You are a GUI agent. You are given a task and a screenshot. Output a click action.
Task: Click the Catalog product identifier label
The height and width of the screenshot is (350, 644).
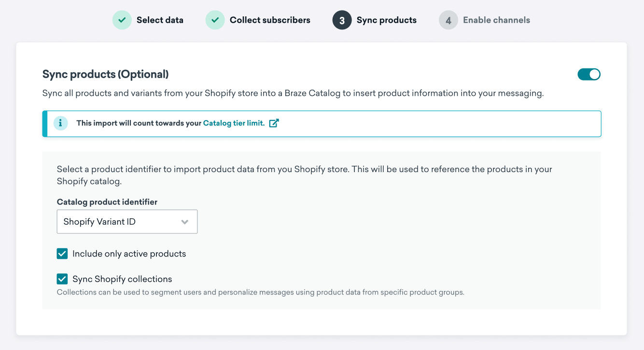point(107,202)
